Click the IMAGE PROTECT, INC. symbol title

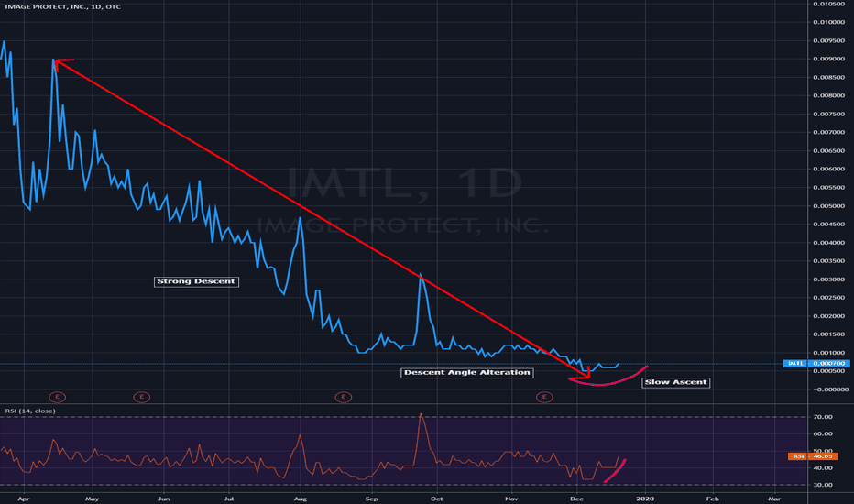click(x=63, y=6)
